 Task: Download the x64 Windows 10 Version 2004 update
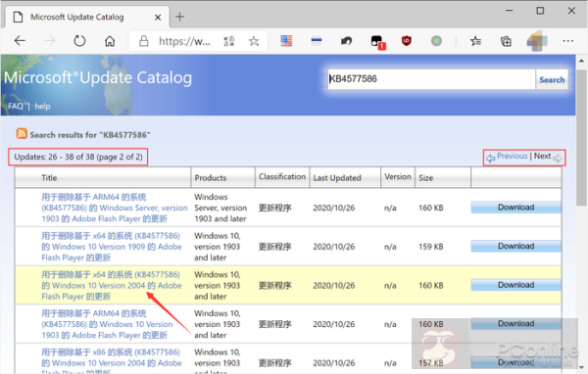point(516,285)
